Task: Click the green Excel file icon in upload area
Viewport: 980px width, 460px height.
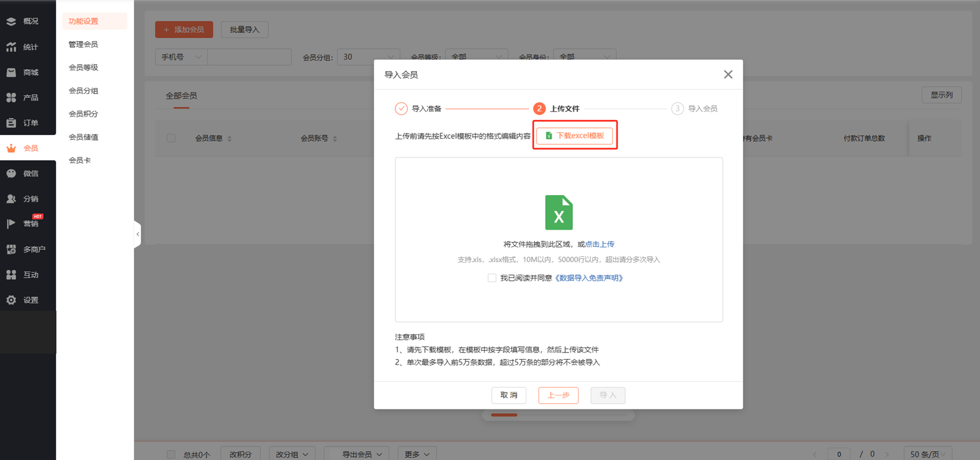Action: point(559,213)
